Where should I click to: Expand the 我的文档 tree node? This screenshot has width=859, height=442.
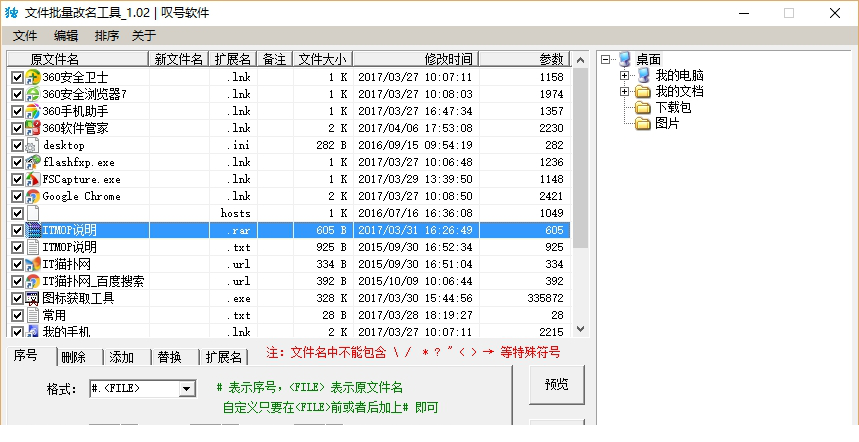[625, 91]
